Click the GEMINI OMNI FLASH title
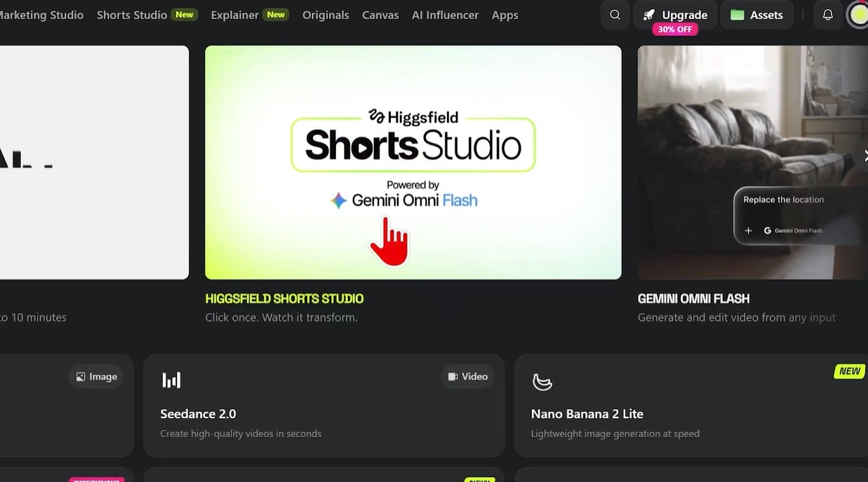 [693, 299]
